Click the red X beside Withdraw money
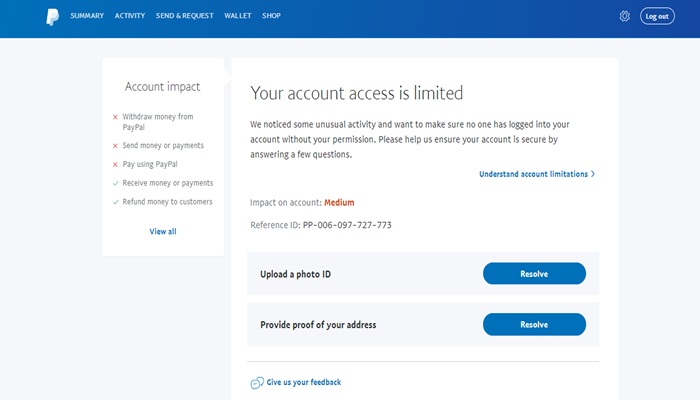 point(115,117)
